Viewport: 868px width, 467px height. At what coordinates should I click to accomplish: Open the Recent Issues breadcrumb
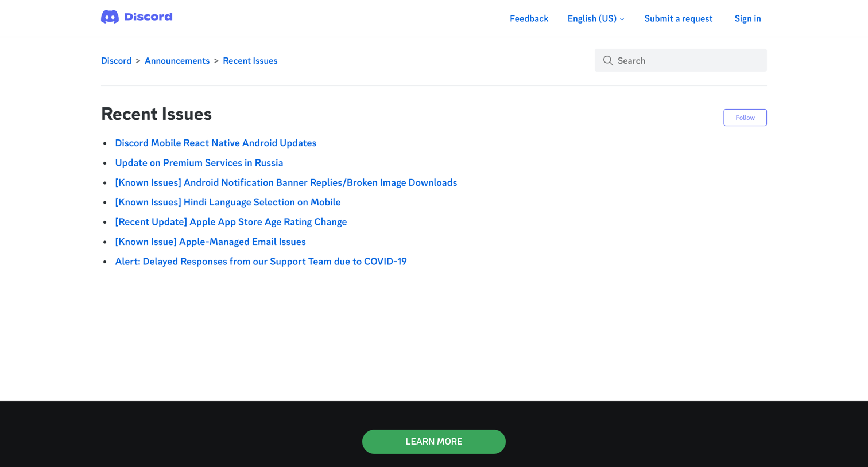pos(250,61)
